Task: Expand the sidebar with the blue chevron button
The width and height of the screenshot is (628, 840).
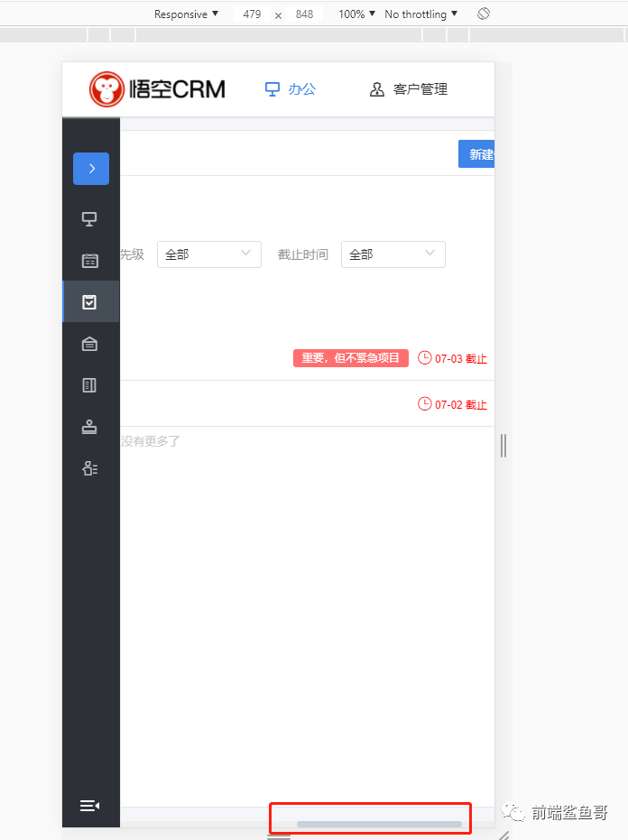Action: [x=91, y=169]
